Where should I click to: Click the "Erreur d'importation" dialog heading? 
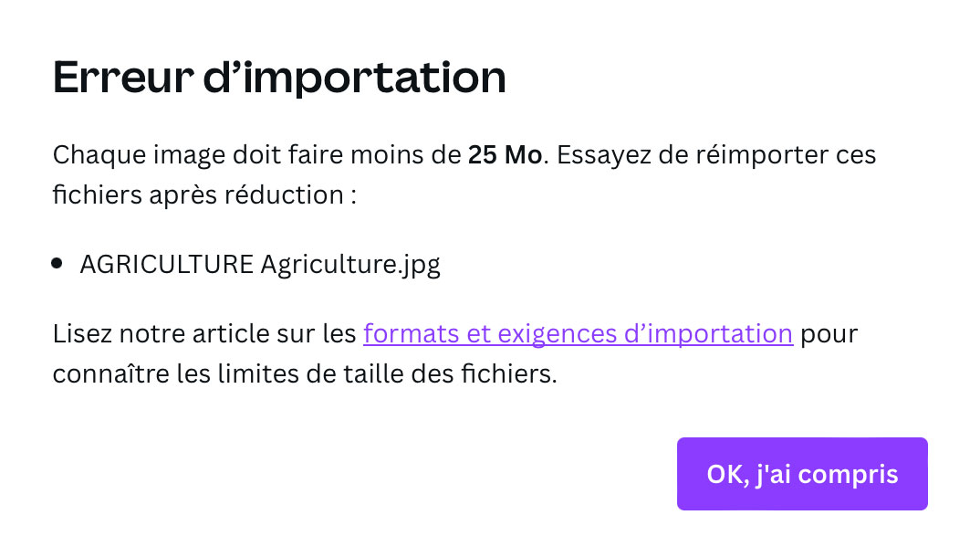[x=279, y=78]
